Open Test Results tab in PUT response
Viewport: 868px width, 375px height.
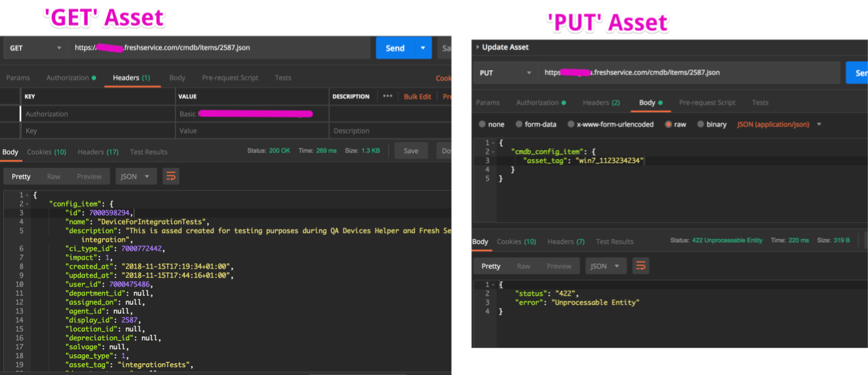614,242
